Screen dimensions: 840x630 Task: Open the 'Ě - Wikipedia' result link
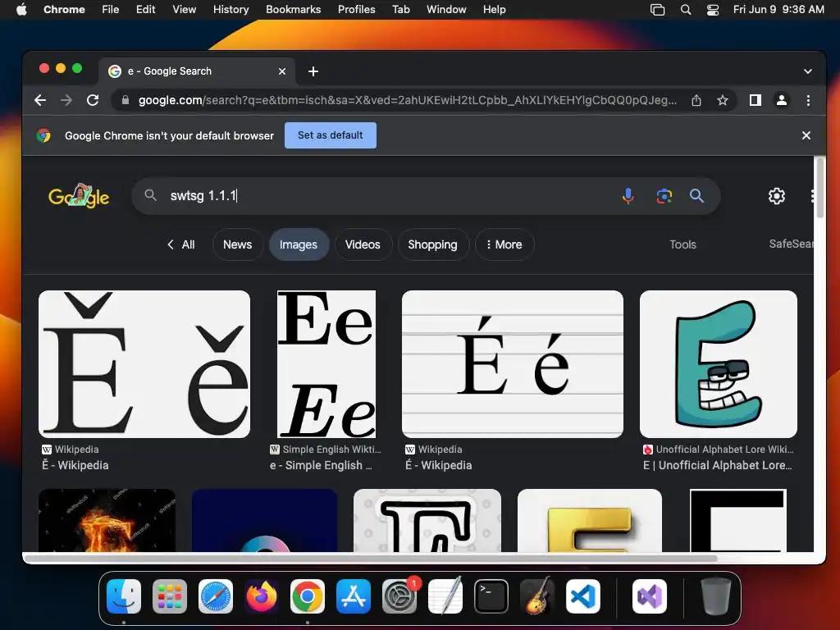(75, 465)
